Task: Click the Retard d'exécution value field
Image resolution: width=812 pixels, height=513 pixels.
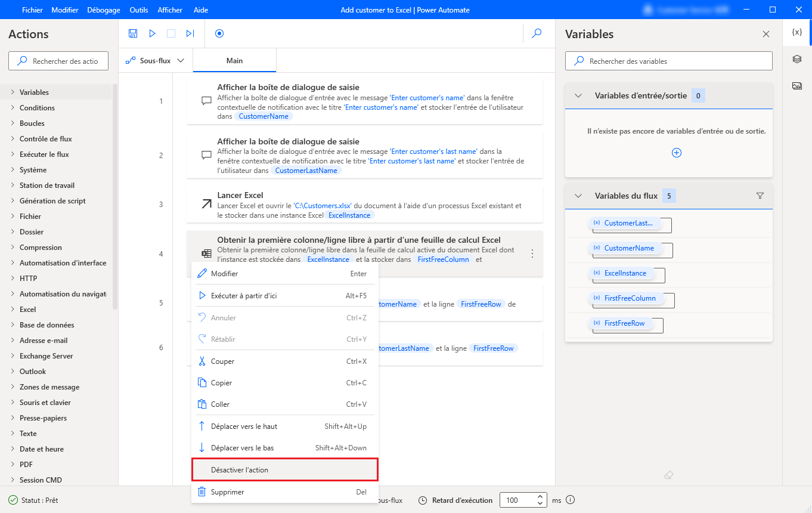Action: [x=517, y=500]
